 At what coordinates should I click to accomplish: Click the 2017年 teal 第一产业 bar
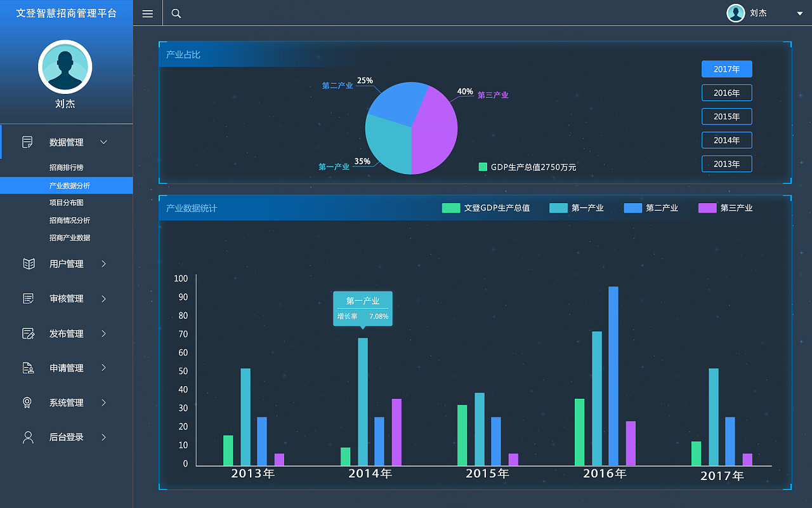click(714, 417)
